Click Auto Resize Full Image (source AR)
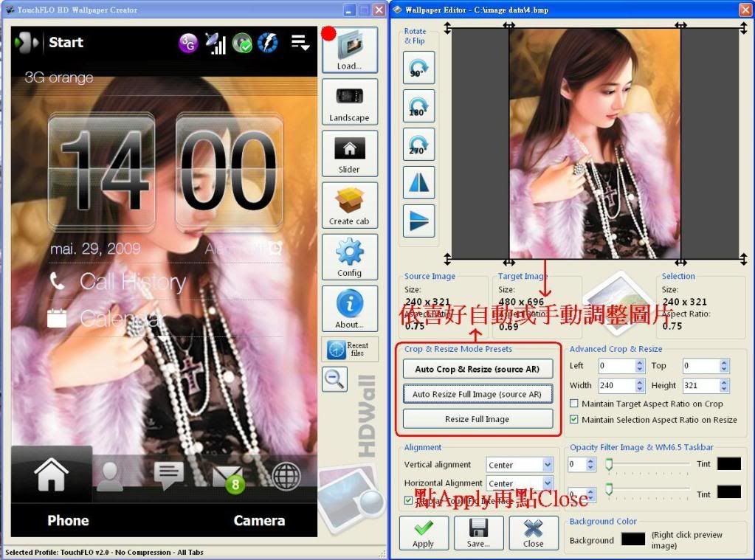755x560 pixels. pyautogui.click(x=478, y=394)
